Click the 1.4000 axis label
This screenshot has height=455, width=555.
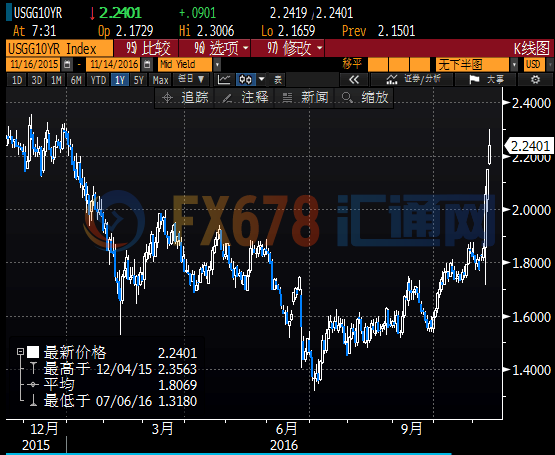(532, 370)
